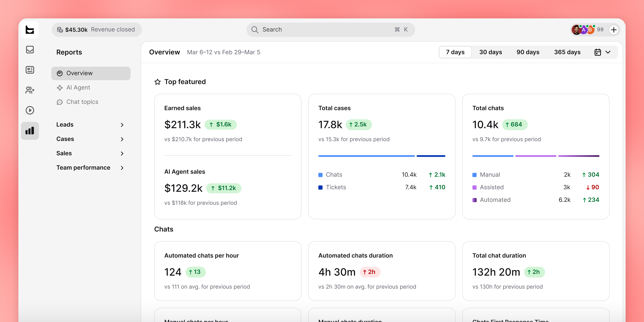
Task: Click the 'Automated' row value 6.2k
Action: coord(565,200)
